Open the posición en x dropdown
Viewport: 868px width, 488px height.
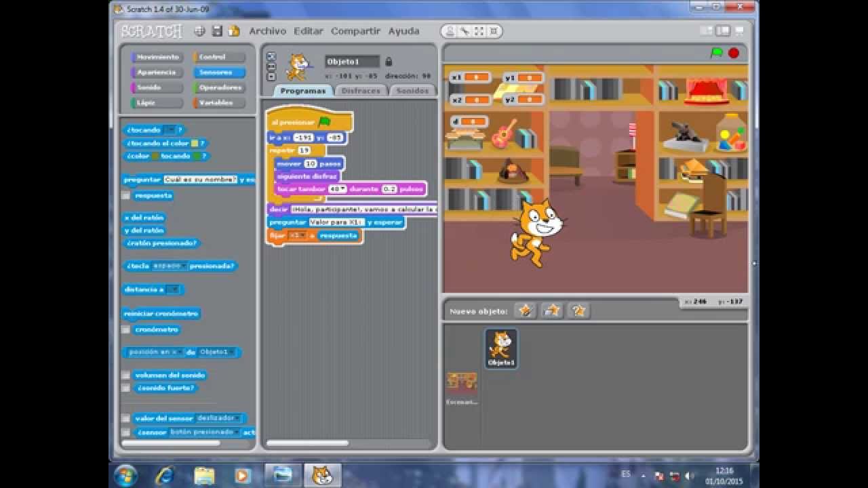coord(155,352)
